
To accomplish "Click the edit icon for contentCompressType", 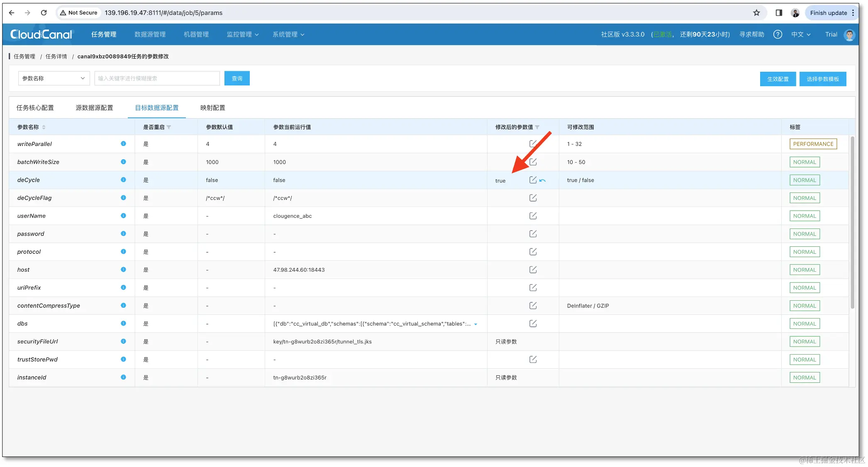I will point(533,306).
